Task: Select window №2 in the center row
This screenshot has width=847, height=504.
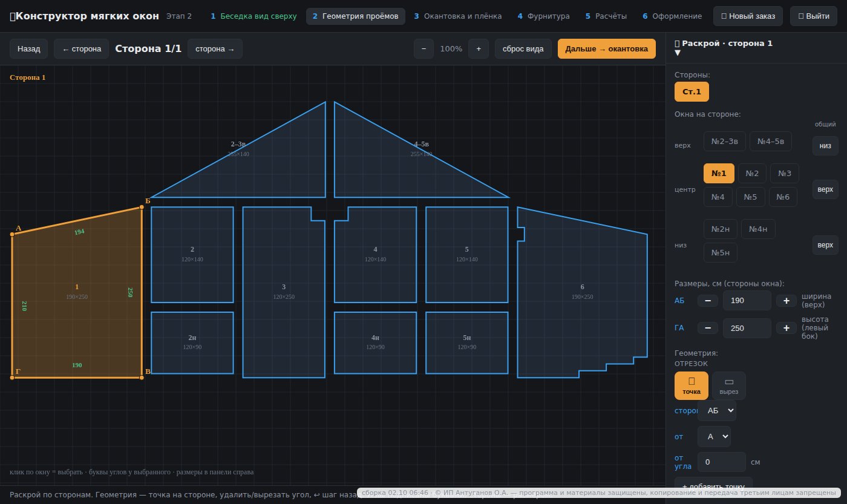Action: [752, 173]
